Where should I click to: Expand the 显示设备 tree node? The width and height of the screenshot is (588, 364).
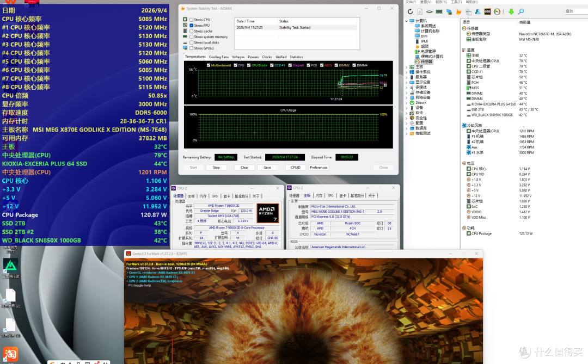(407, 82)
